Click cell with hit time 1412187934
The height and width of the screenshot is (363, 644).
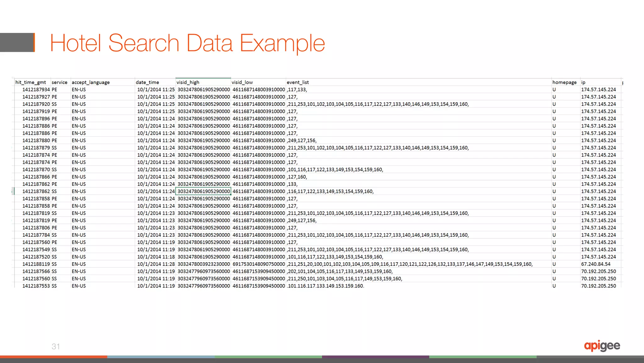(x=32, y=89)
